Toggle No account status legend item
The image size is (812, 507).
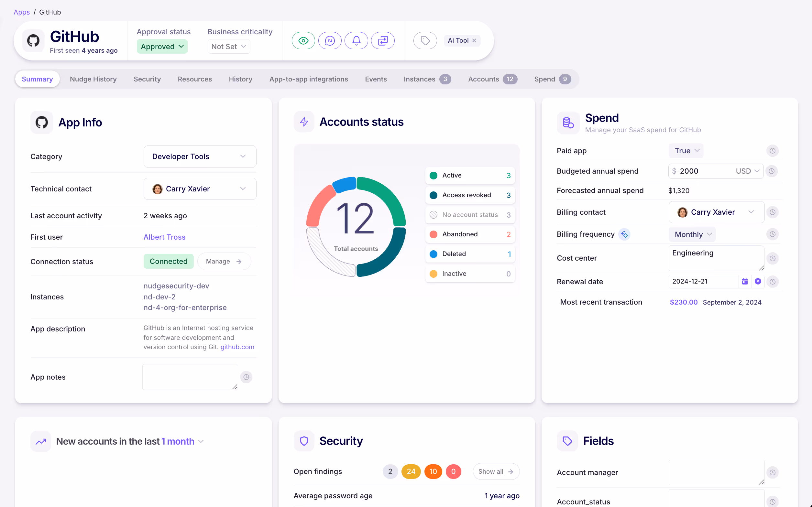pyautogui.click(x=470, y=215)
